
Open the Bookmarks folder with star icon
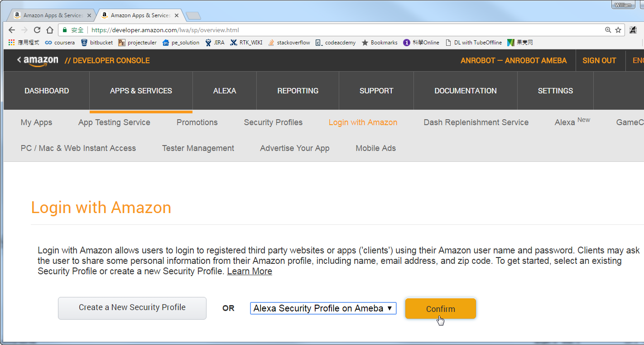click(x=379, y=43)
